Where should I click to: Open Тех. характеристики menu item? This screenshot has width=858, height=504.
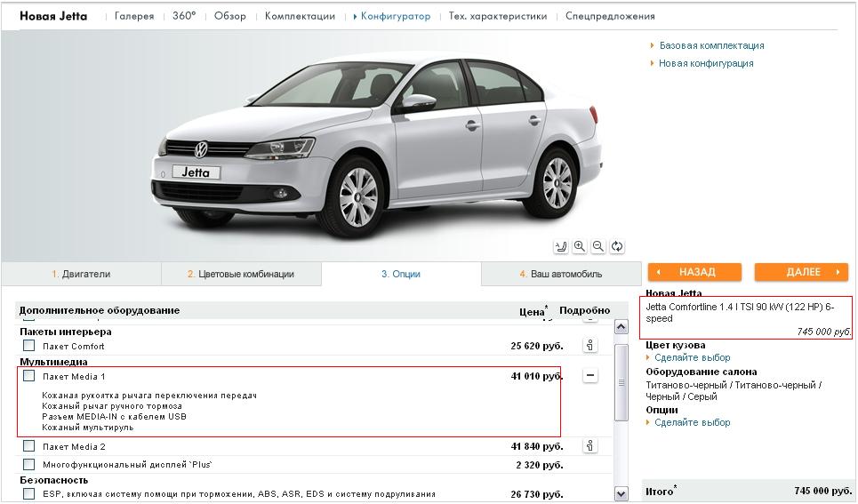497,16
